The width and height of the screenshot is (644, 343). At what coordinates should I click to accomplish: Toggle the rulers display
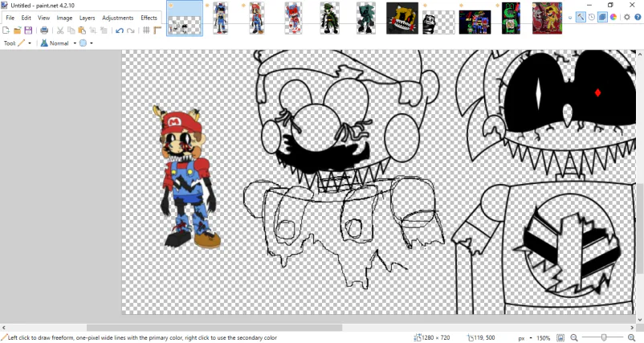pos(157,31)
